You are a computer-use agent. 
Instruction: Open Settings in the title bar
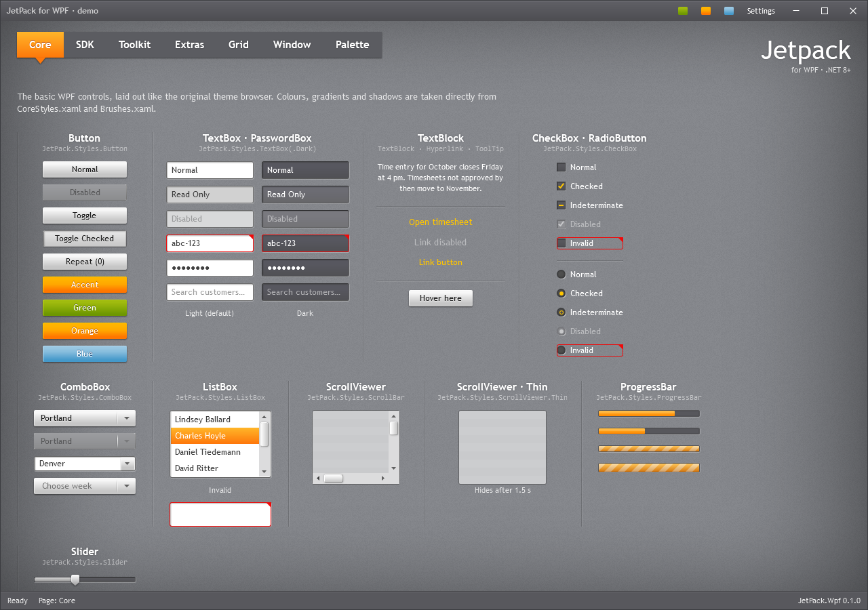[761, 11]
